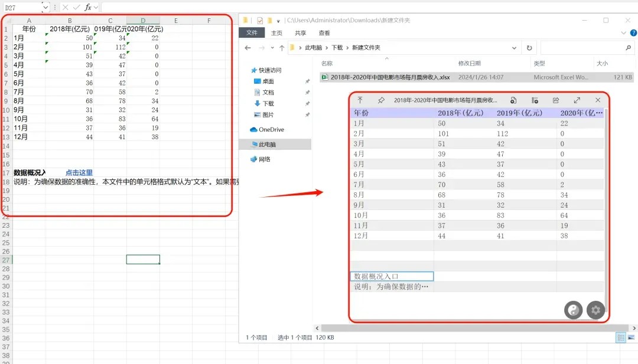This screenshot has height=364, width=638.
Task: Switch to large icons view in Explorer status bar
Action: 631,337
